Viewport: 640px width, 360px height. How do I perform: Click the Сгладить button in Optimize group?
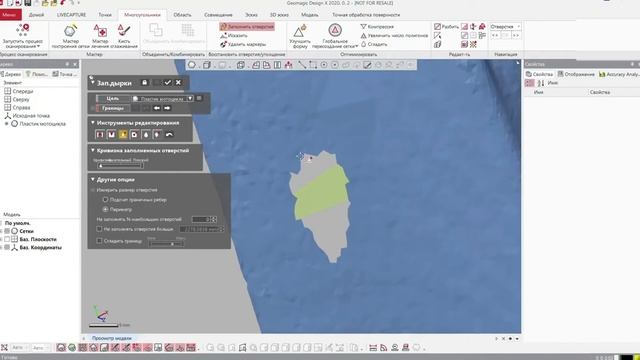point(374,44)
